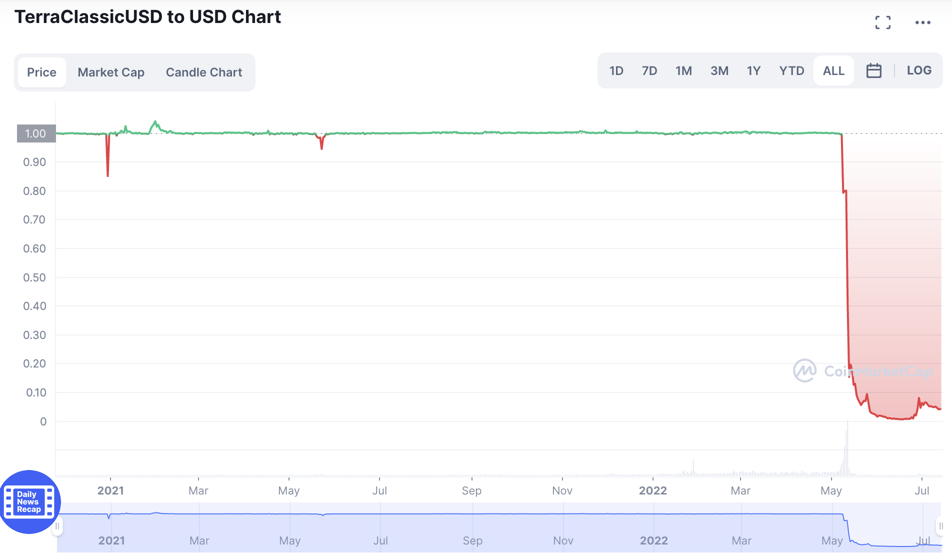Toggle LOG scale on the chart
952x560 pixels.
pyautogui.click(x=919, y=70)
